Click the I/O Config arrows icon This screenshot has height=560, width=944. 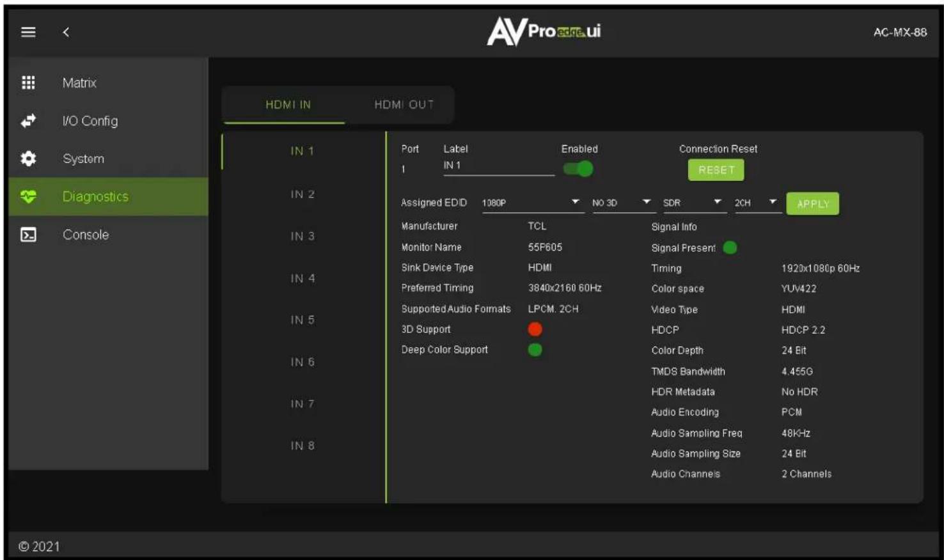28,121
